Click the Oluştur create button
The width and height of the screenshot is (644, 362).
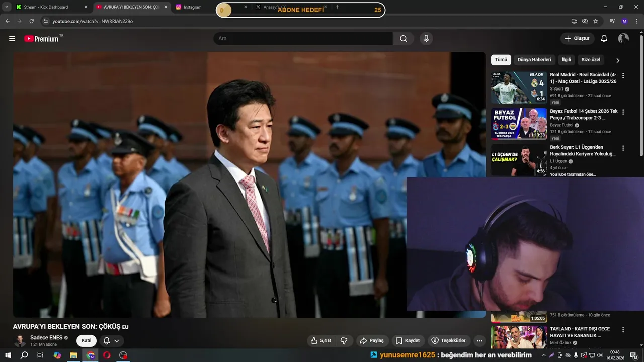(x=577, y=39)
